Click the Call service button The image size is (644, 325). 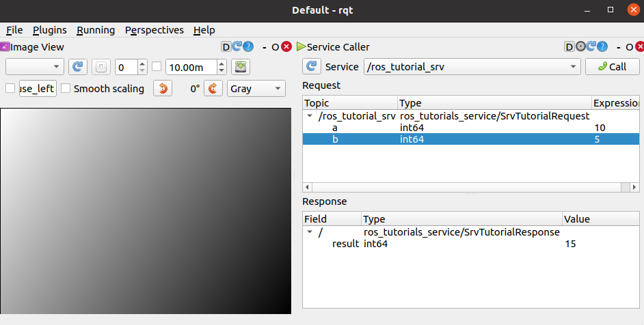pos(613,66)
